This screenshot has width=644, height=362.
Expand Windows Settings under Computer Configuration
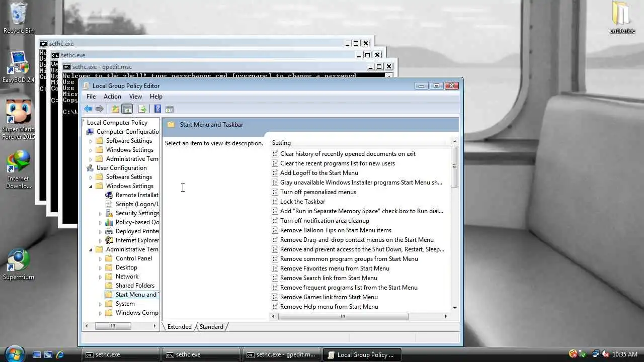pyautogui.click(x=91, y=150)
